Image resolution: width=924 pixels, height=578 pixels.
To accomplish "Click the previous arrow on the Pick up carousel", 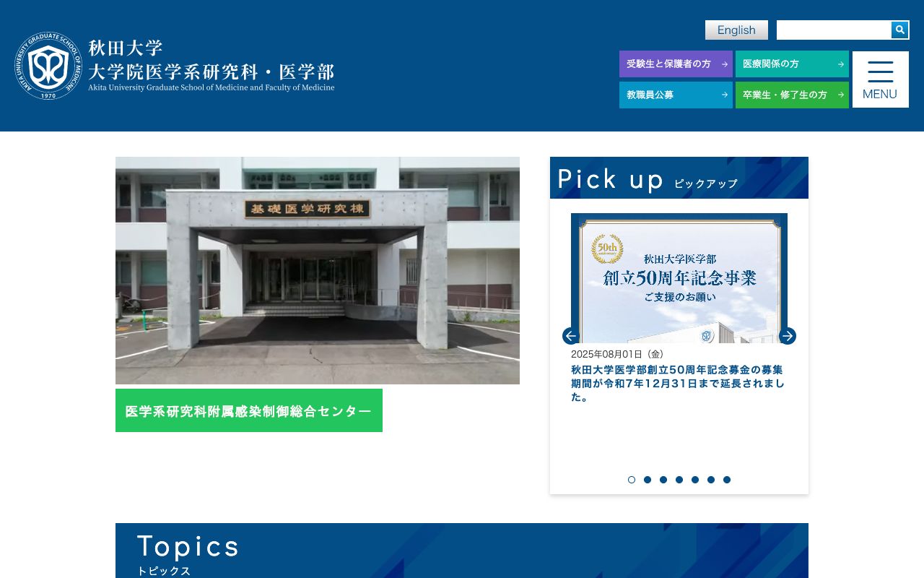I will [x=570, y=336].
